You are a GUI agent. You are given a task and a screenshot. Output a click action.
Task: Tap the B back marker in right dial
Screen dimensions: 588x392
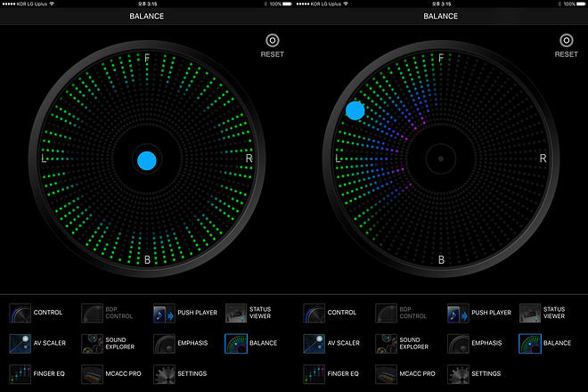[x=441, y=259]
